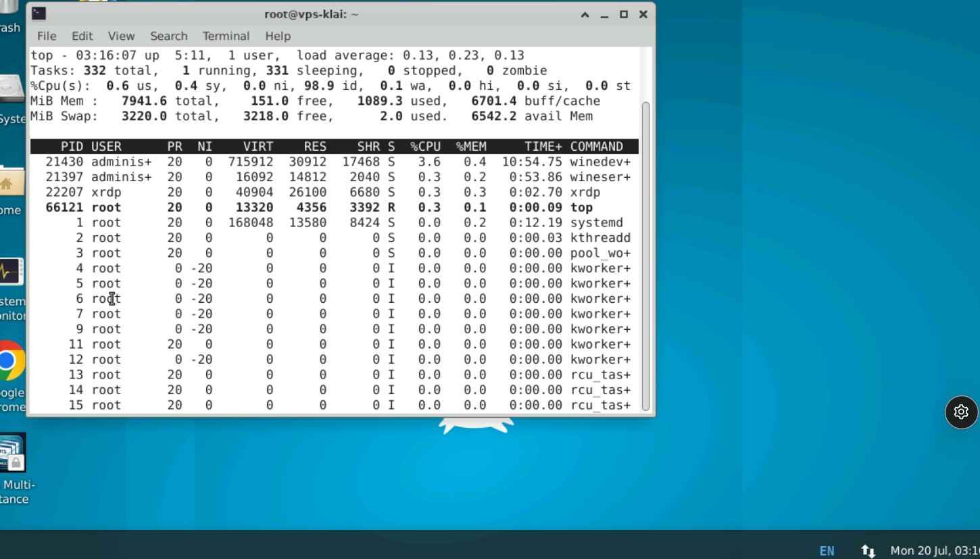
Task: Click the %CPU column header
Action: click(x=425, y=147)
